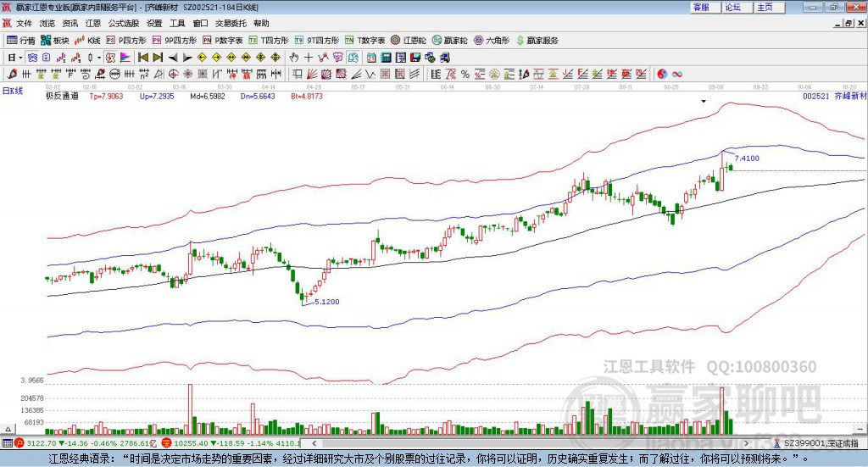Image resolution: width=868 pixels, height=467 pixels.
Task: Click the yin-yang taiji icon
Action: pos(662,74)
